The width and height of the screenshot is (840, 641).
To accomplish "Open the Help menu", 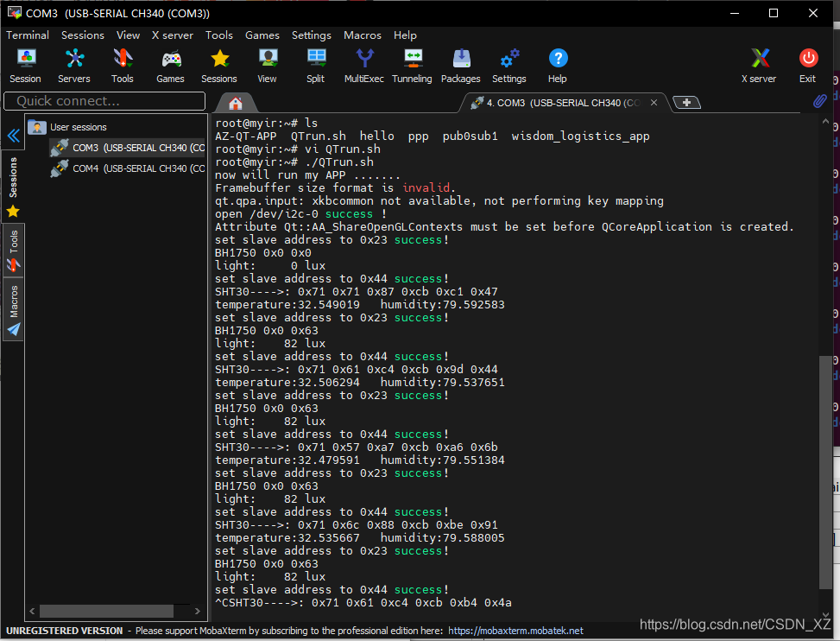I will coord(405,35).
